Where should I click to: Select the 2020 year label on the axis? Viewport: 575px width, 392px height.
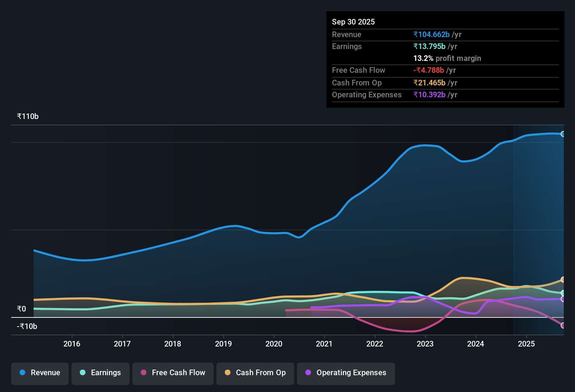tap(273, 344)
